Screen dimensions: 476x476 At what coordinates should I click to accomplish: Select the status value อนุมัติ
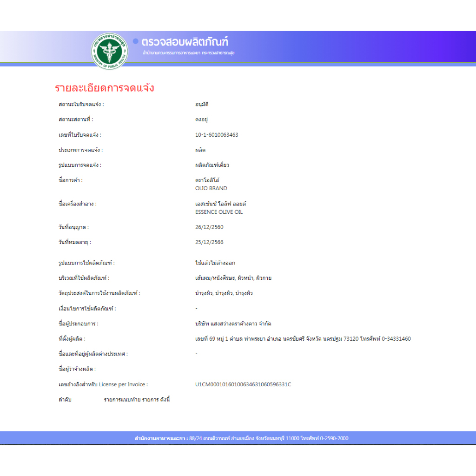[x=202, y=104]
